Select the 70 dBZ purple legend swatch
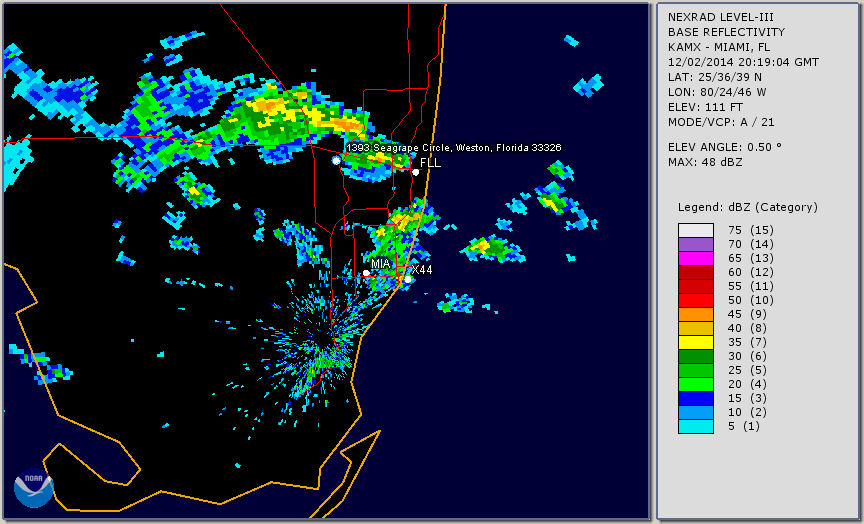 tap(696, 244)
